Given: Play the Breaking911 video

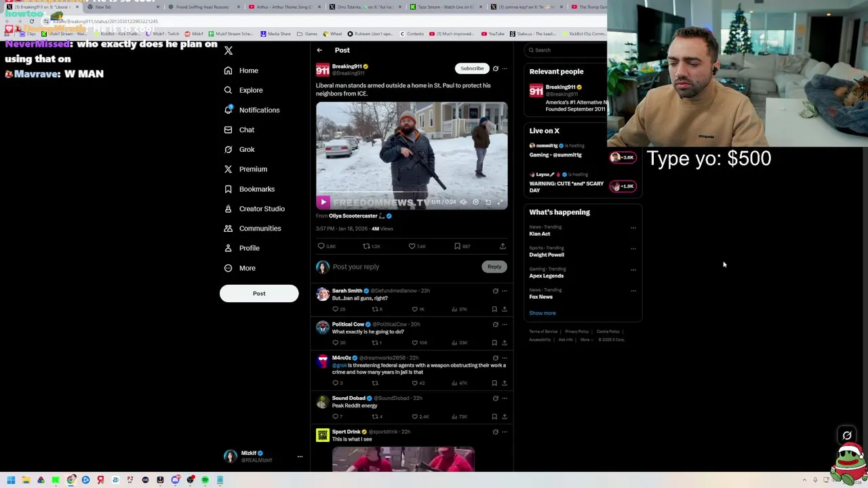Looking at the screenshot, I should point(323,202).
